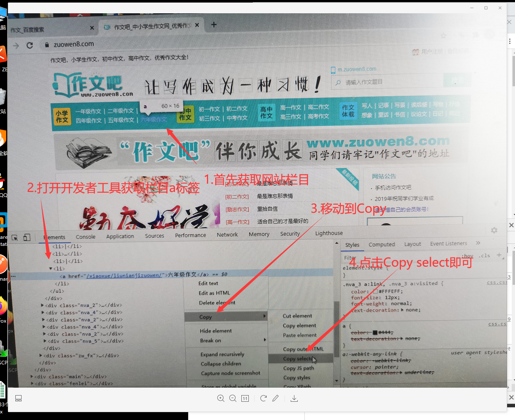Click the 一年级作文 navigation link

pos(88,112)
